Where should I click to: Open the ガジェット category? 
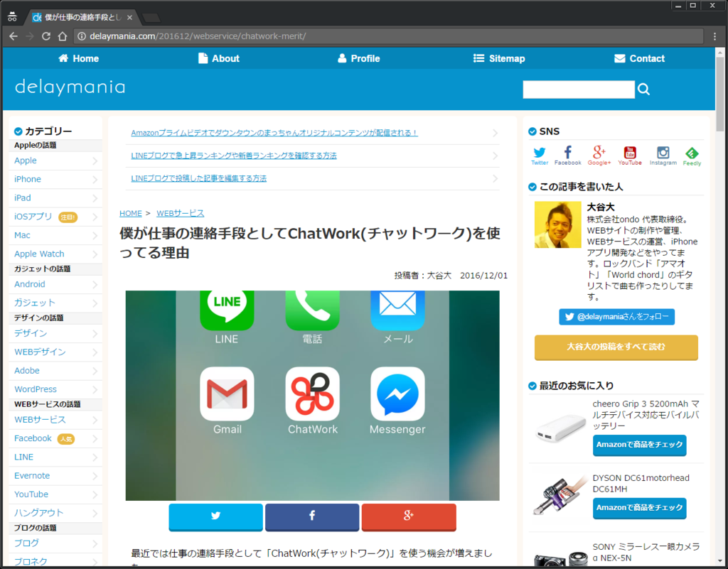tap(55, 303)
